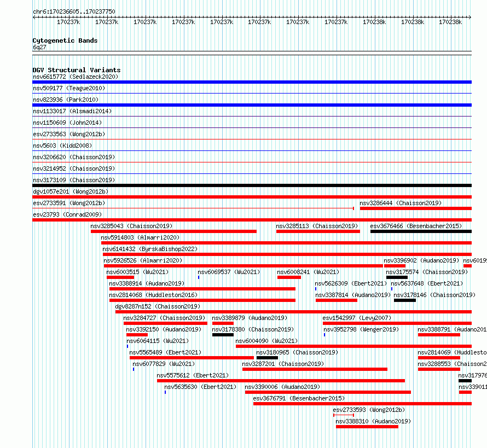Open nsv1150609 (John2014) variant entry
Image resolution: width=487 pixels, height=448 pixels.
pos(67,123)
